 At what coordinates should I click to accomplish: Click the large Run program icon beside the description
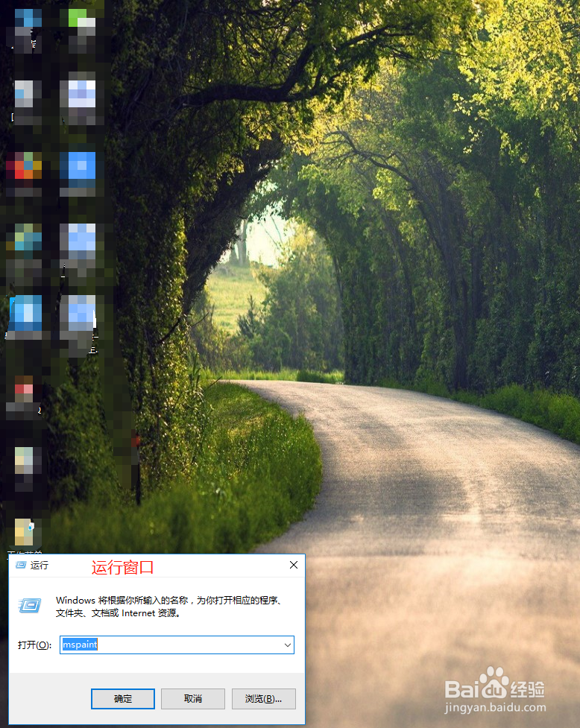tap(30, 605)
